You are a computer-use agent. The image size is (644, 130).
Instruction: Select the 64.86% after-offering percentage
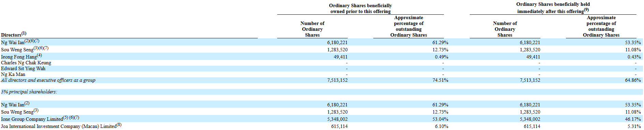(x=633, y=80)
